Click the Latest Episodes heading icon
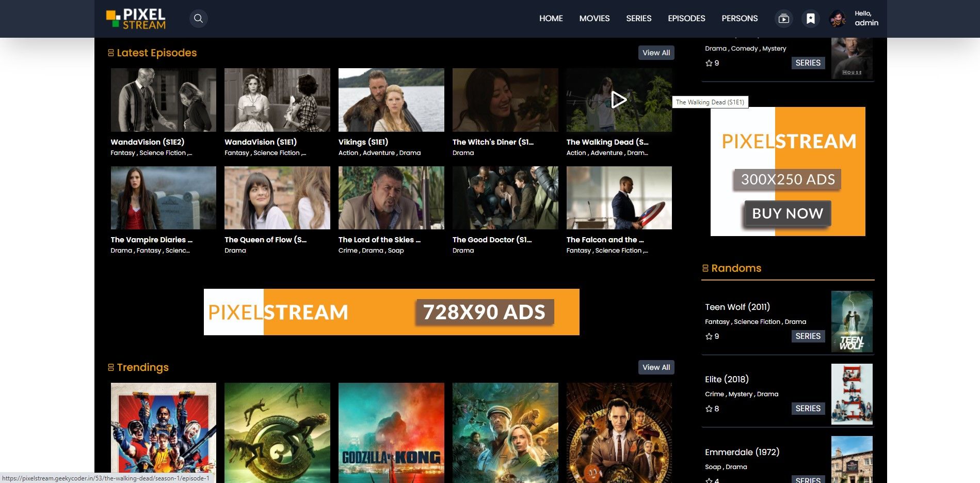 (111, 53)
